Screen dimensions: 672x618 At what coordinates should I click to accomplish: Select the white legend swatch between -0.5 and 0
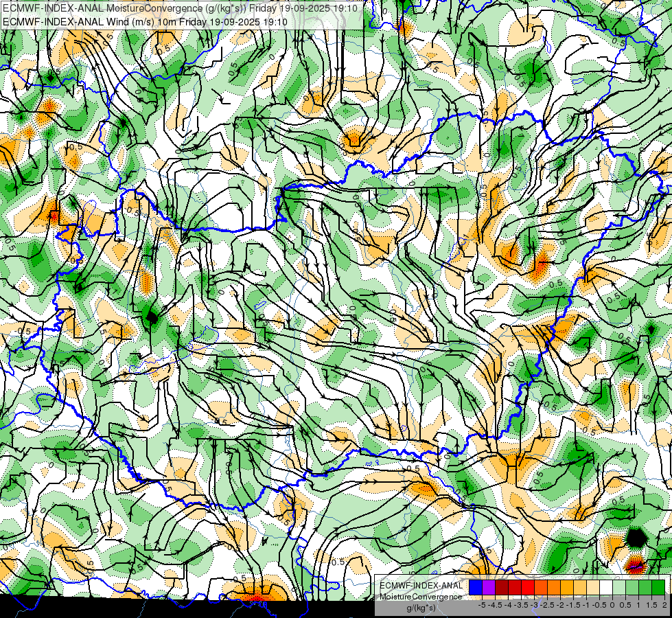(x=606, y=587)
